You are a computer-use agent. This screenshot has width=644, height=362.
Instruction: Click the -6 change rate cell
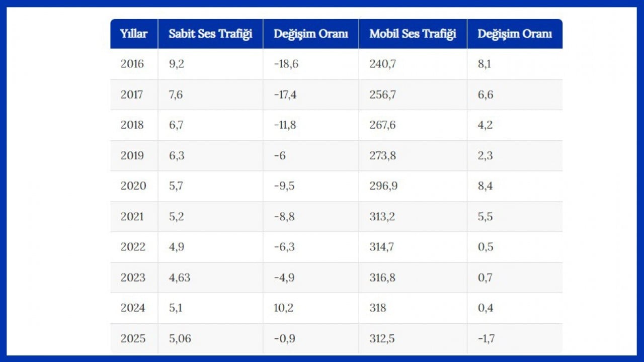pyautogui.click(x=280, y=155)
